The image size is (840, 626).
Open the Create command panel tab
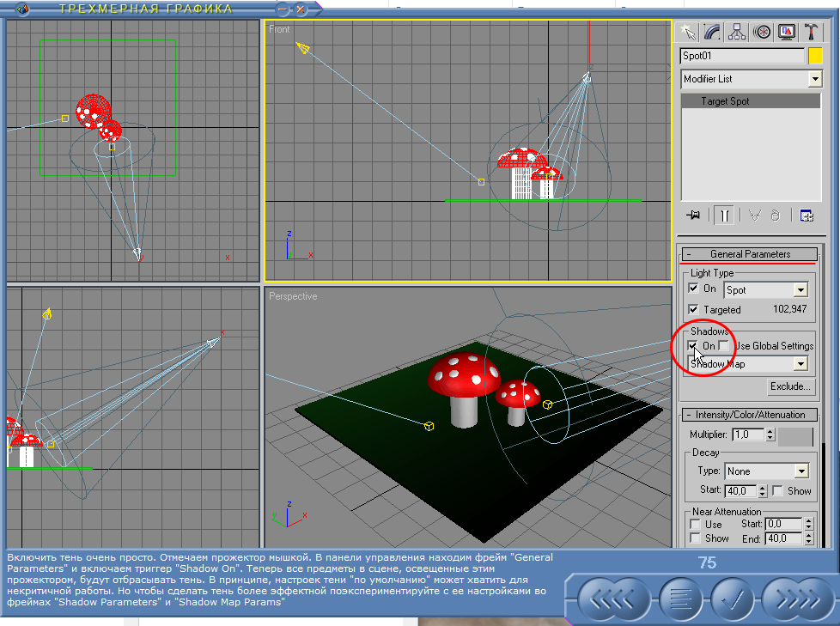(x=687, y=32)
